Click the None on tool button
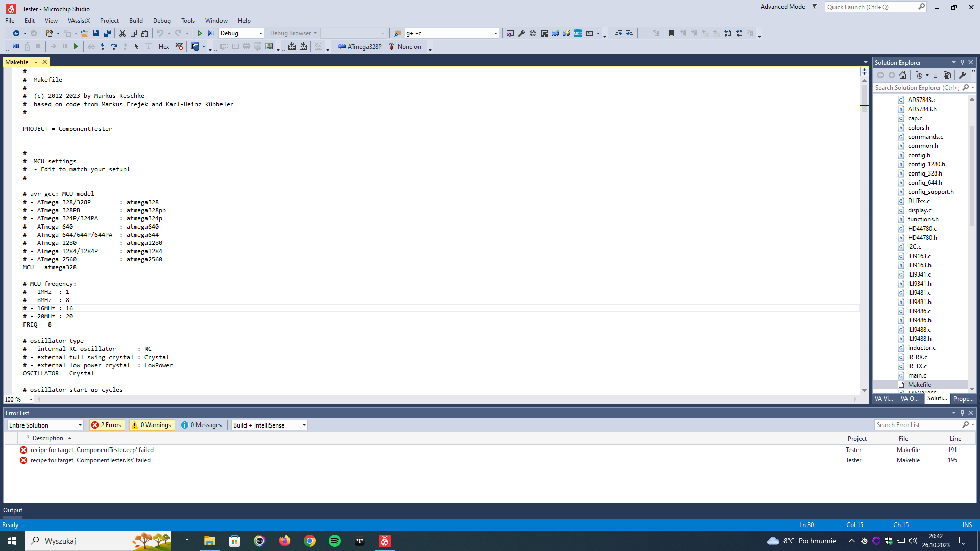 point(405,47)
